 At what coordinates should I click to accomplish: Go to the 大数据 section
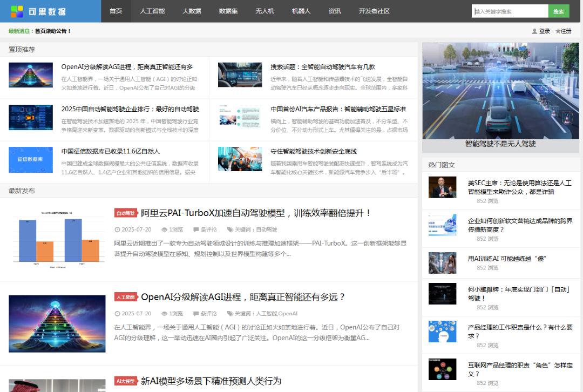[x=192, y=11]
